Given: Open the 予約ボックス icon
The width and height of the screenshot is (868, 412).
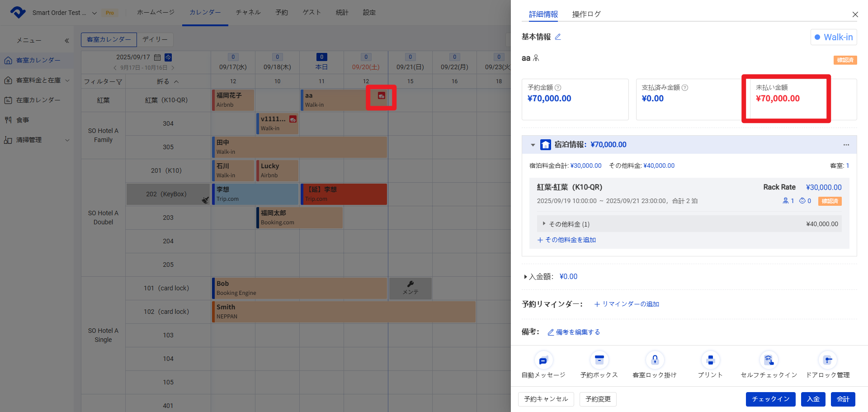Looking at the screenshot, I should (599, 360).
